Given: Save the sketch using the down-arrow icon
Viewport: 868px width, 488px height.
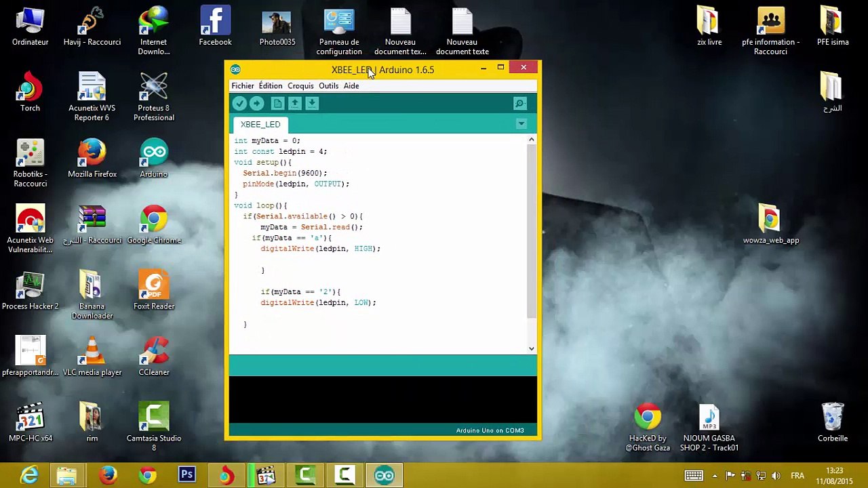Looking at the screenshot, I should point(312,103).
